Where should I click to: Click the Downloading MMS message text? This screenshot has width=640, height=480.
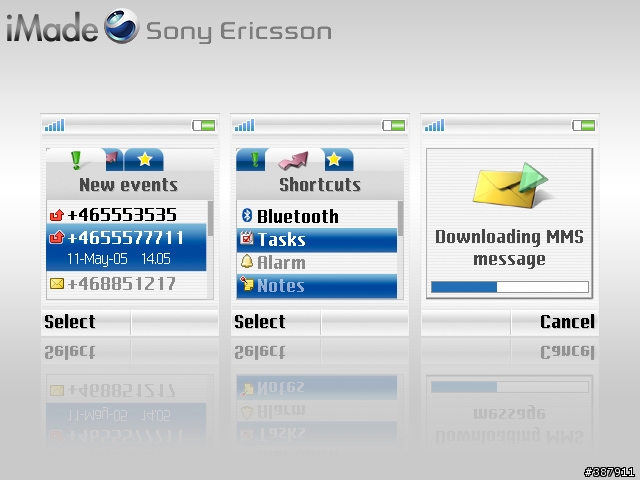coord(509,248)
